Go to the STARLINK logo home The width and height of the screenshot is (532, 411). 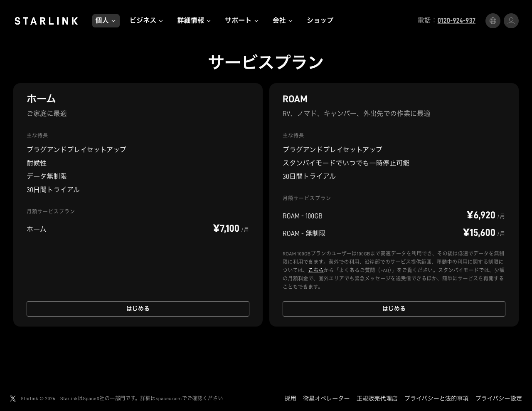click(46, 21)
